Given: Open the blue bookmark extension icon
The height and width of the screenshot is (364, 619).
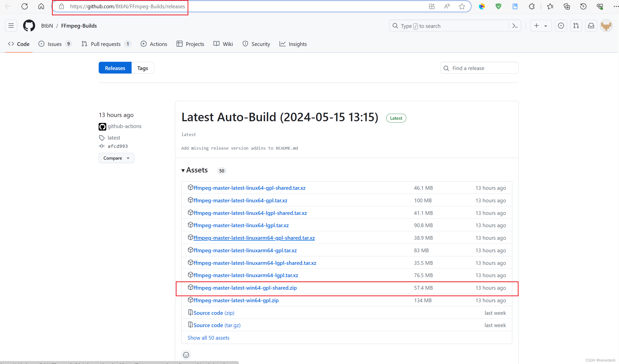Looking at the screenshot, I should click(515, 6).
